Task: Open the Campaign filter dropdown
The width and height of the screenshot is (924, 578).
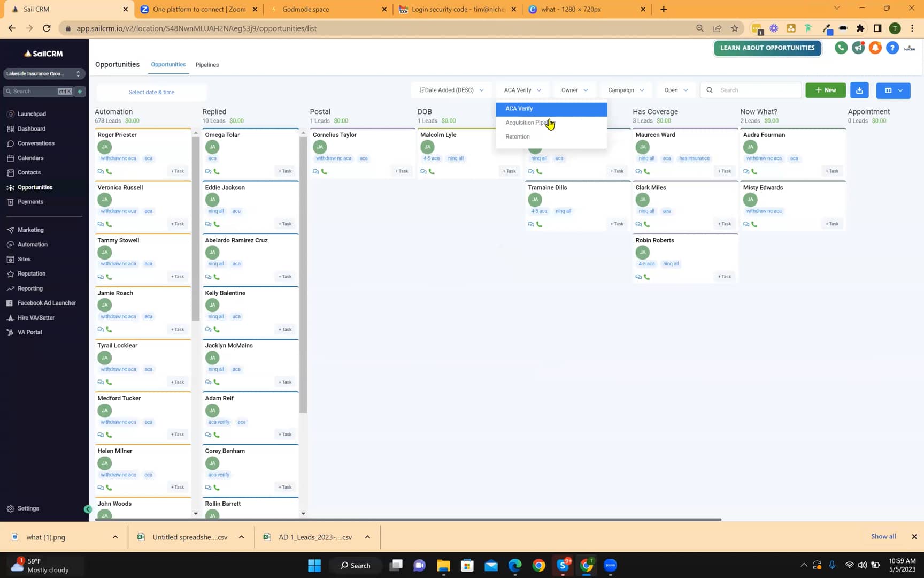Action: point(625,90)
